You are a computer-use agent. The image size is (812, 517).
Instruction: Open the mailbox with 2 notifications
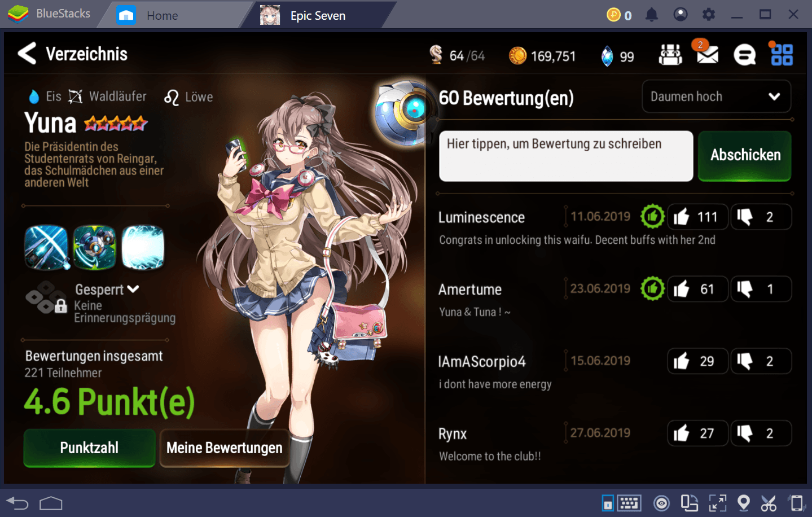707,54
